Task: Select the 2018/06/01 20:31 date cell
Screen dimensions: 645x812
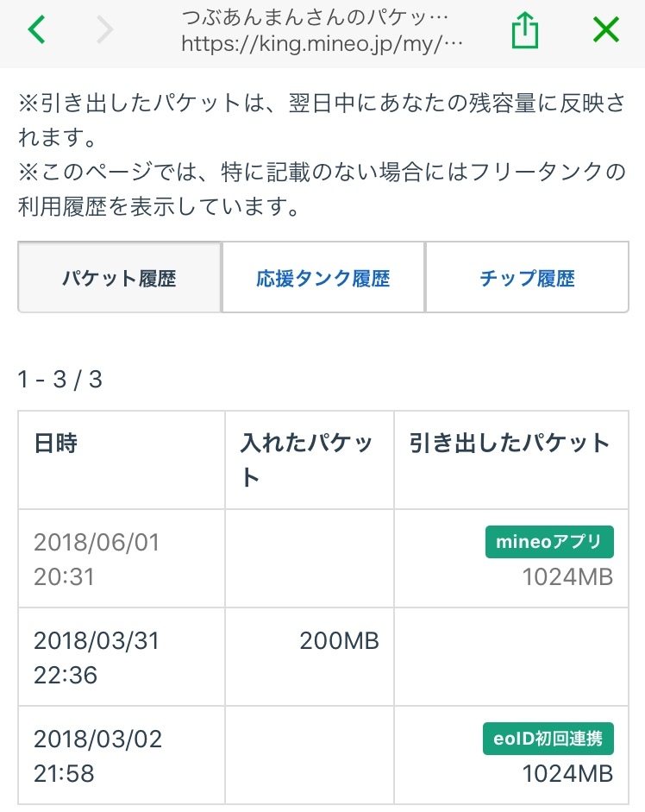Action: (x=97, y=559)
